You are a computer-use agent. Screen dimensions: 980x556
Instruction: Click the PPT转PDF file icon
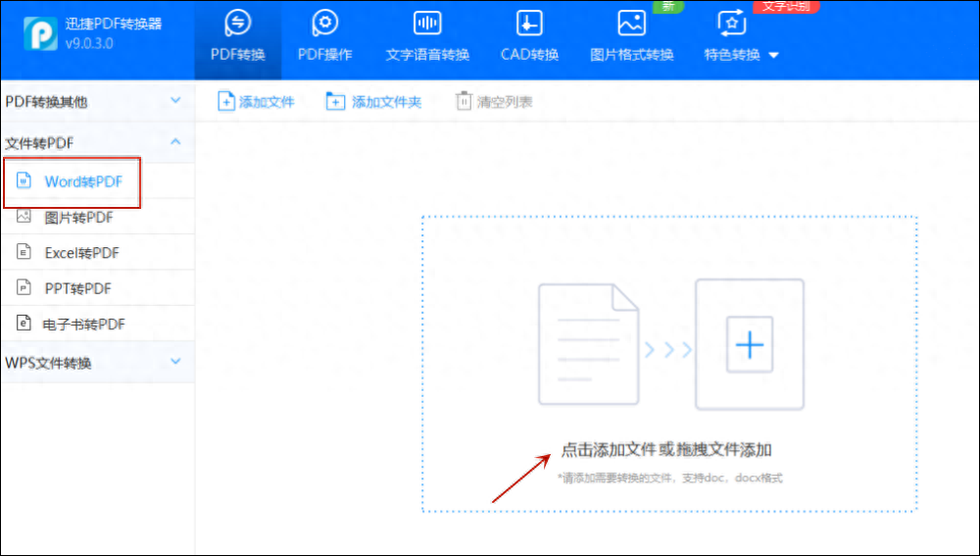coord(24,287)
